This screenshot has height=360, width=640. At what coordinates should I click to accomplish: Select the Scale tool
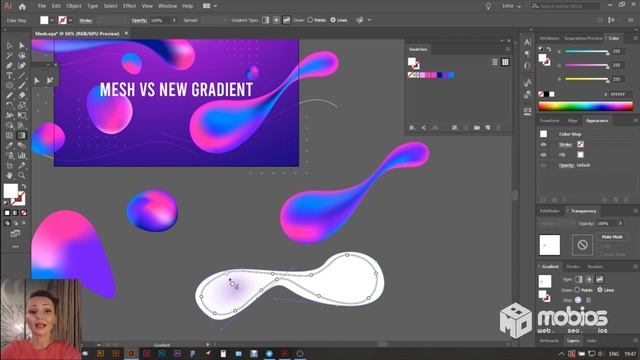coord(22,106)
